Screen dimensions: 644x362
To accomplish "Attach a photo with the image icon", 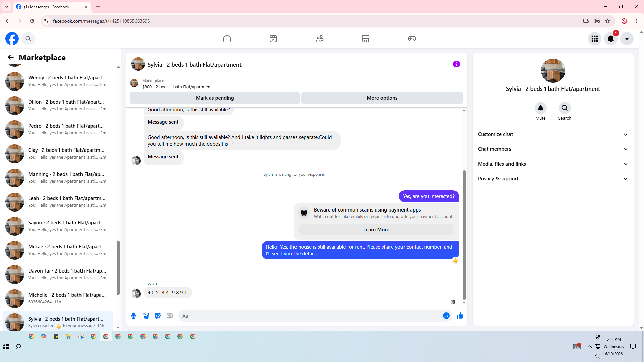I will (x=146, y=316).
